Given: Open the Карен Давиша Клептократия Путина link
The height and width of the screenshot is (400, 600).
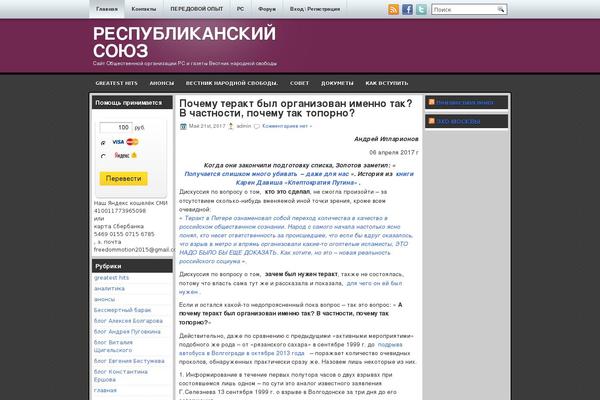Looking at the screenshot, I should [298, 183].
